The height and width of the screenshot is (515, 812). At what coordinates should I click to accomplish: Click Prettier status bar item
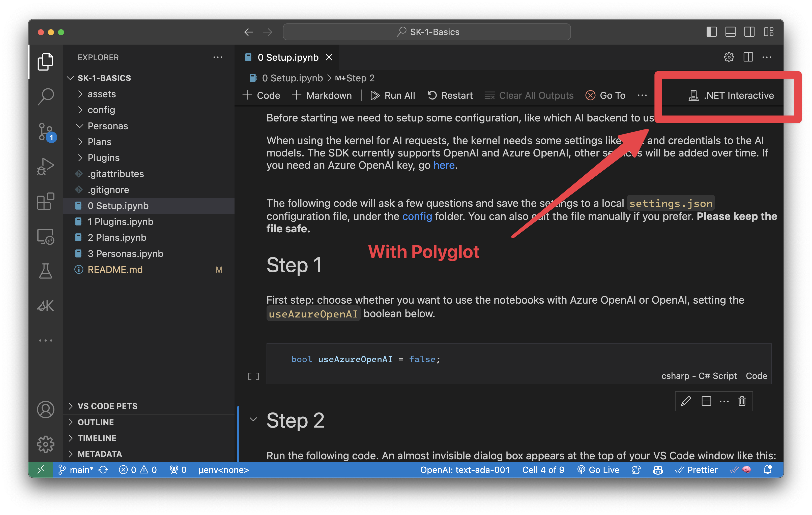696,470
